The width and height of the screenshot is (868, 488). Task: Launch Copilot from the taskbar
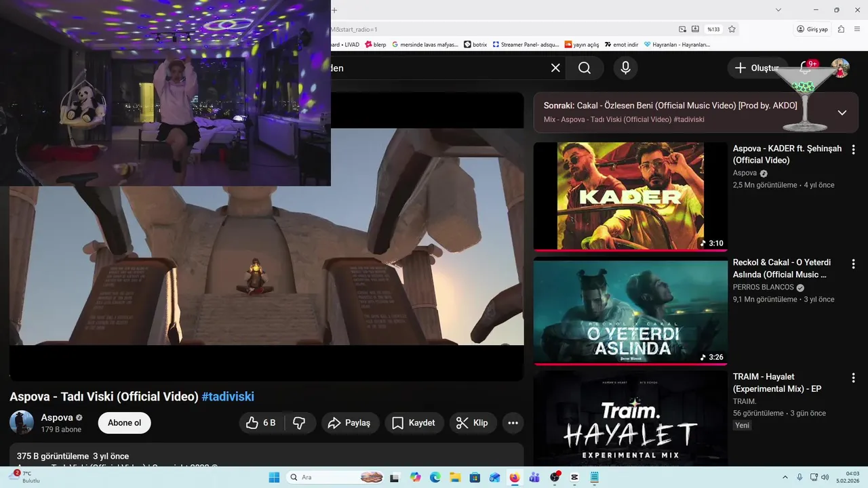coord(415,477)
